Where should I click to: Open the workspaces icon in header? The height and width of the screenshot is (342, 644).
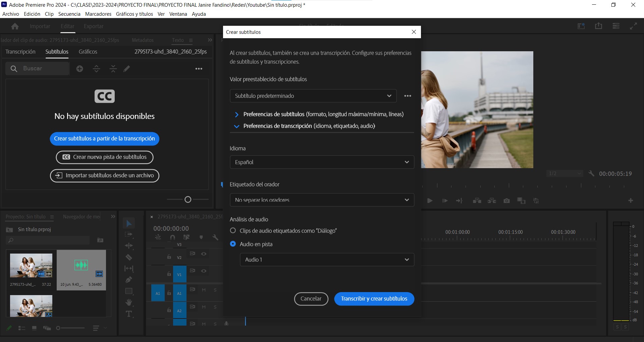[x=581, y=26]
